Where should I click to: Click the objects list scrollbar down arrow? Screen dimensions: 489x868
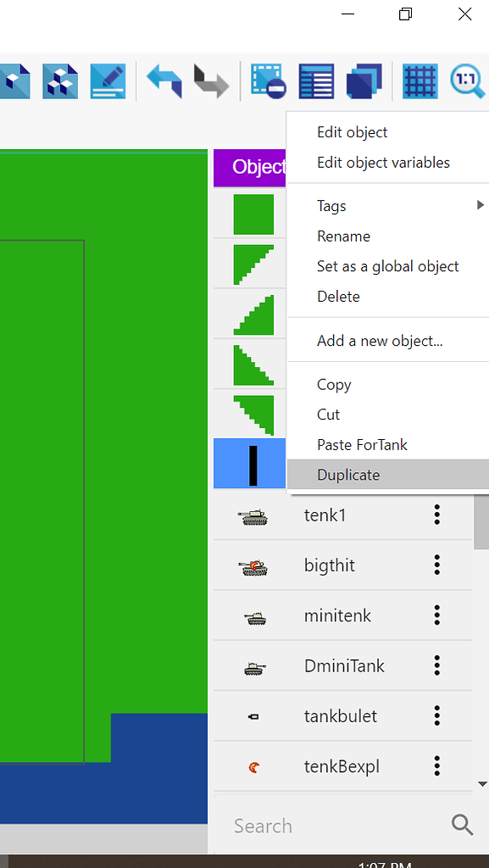coord(482,784)
